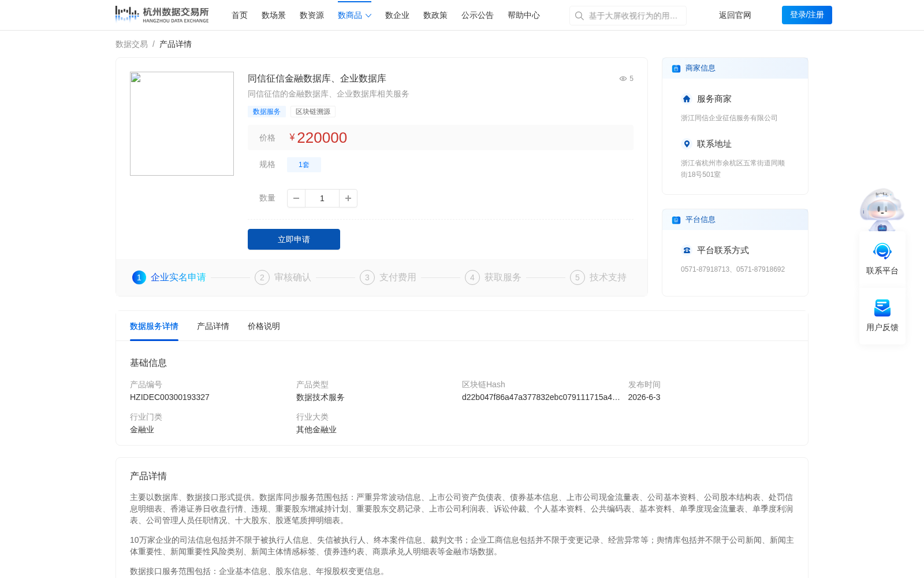Click the price ¥220000
Screen dimensions: 924x578
click(318, 138)
